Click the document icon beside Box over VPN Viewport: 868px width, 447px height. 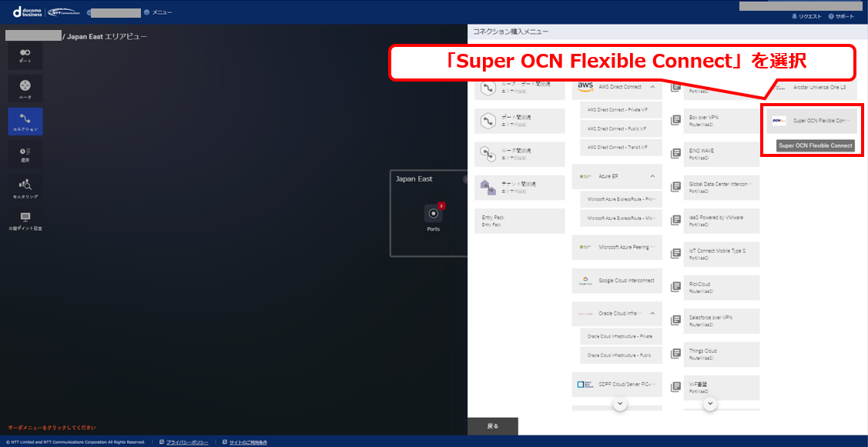675,120
